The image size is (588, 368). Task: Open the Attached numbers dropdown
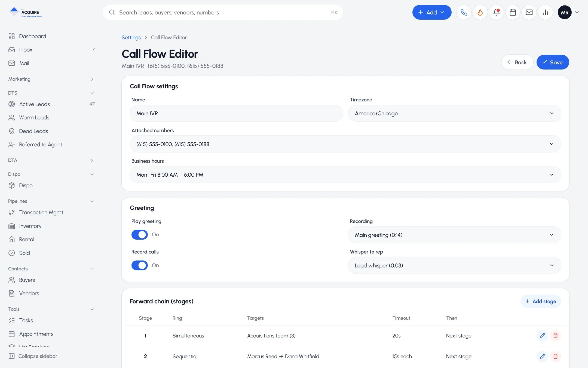coord(345,144)
